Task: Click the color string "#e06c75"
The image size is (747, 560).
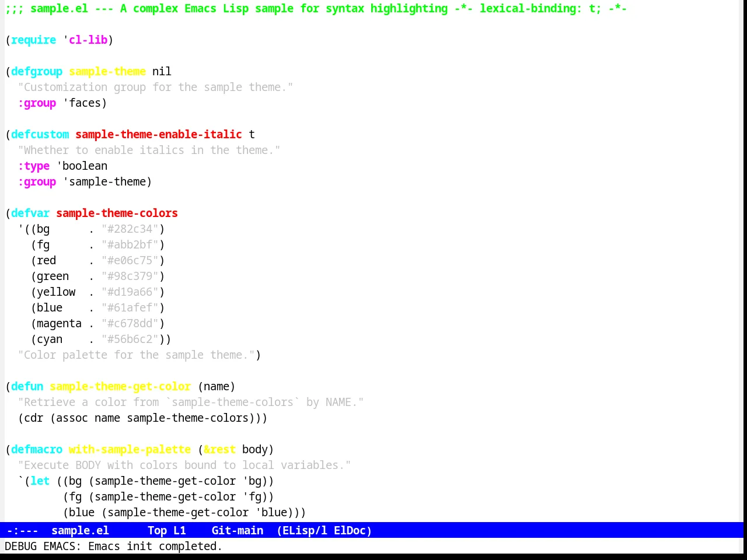Action: (130, 260)
